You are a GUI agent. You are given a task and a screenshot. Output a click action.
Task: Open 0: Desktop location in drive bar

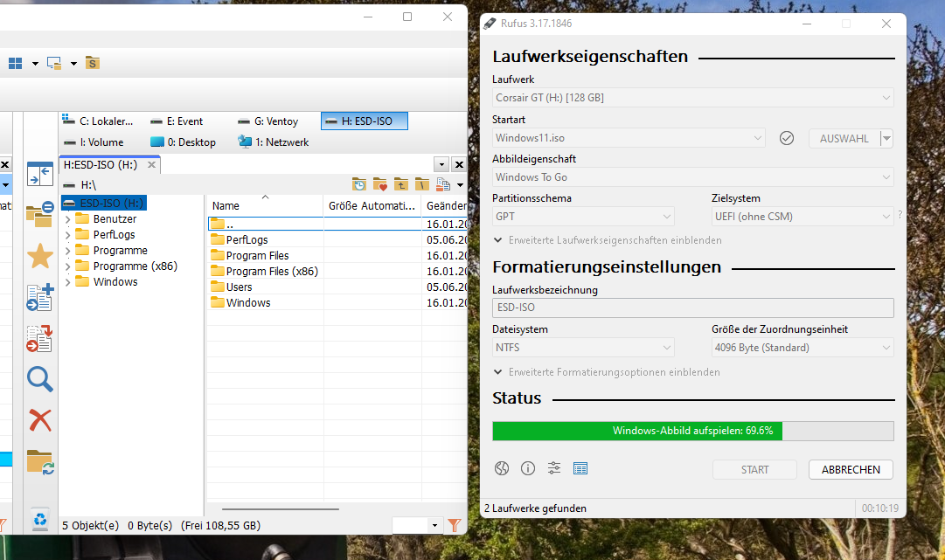[183, 142]
